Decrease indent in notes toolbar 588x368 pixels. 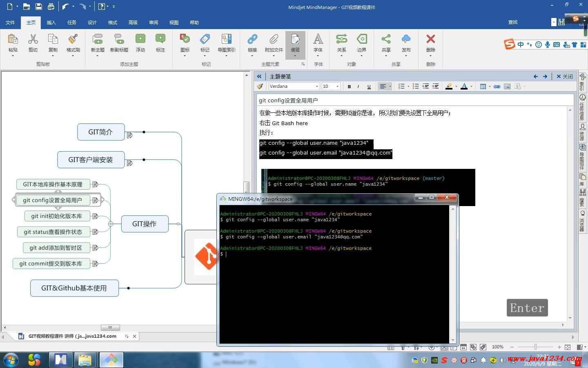(425, 86)
